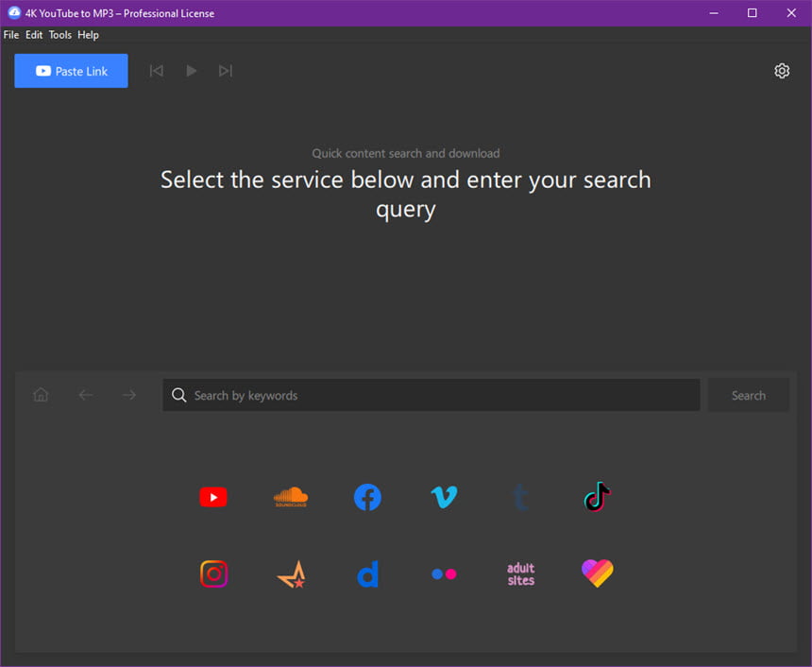812x667 pixels.
Task: Click the Search button
Action: click(x=749, y=395)
